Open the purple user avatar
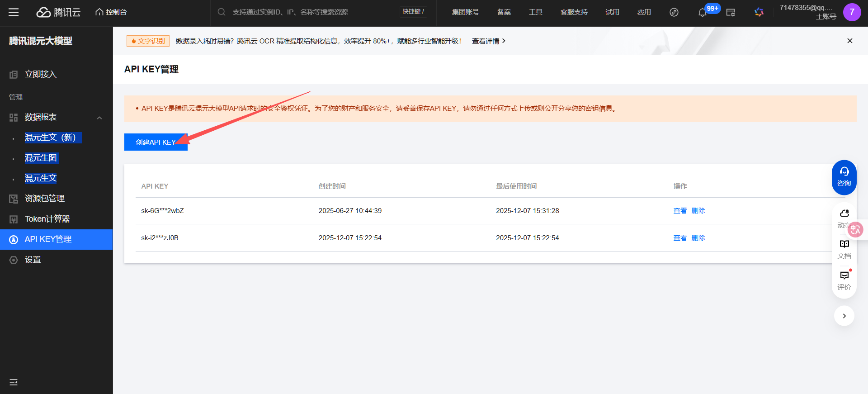 point(852,12)
